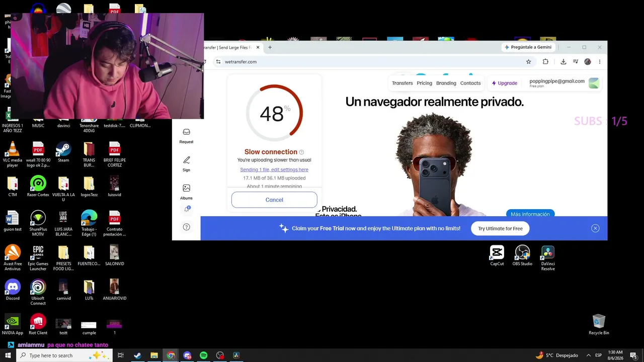Select the logosTezz folder
This screenshot has height=362, width=644.
point(89,186)
